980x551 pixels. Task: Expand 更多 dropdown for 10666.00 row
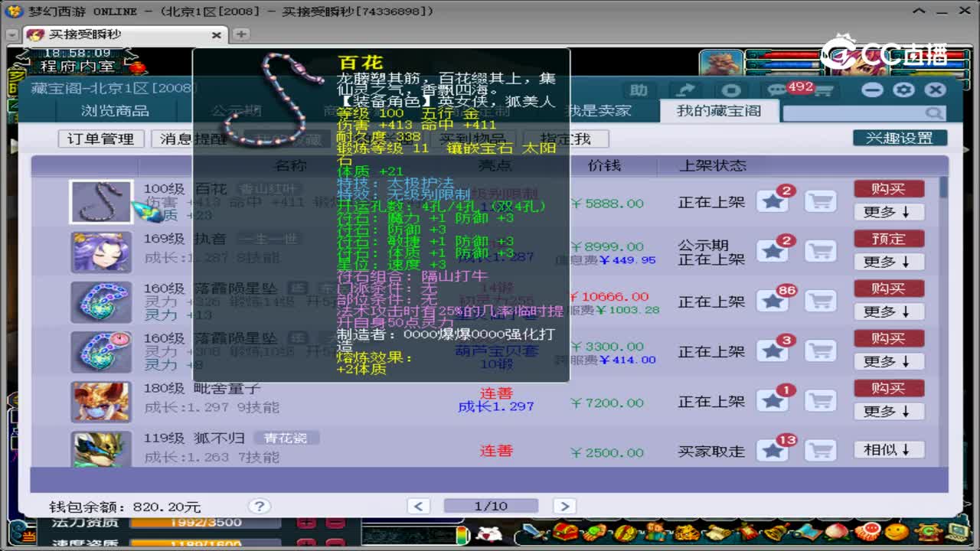pyautogui.click(x=888, y=311)
